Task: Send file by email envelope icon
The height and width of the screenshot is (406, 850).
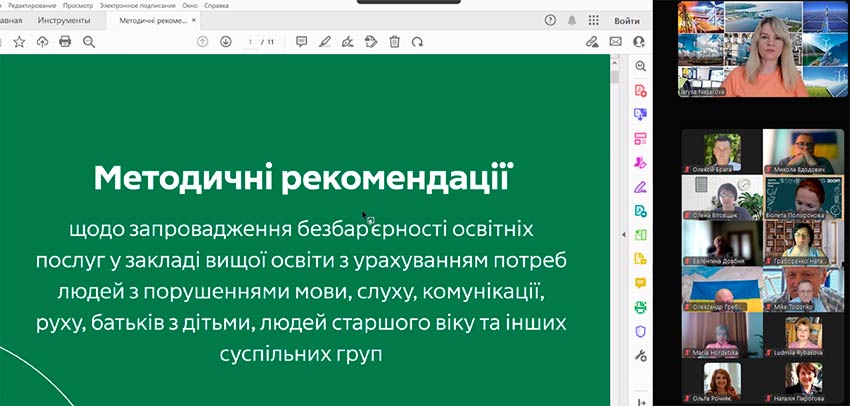Action: (615, 42)
